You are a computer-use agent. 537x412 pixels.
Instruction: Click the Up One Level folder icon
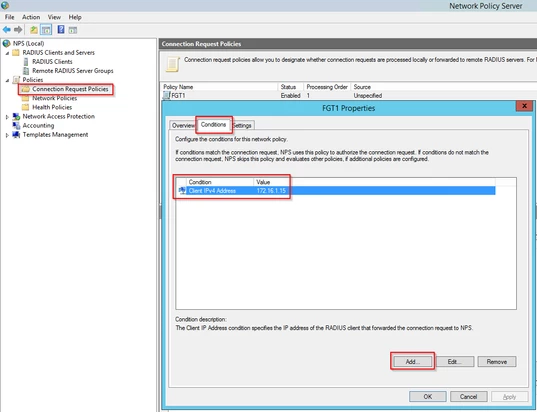(x=34, y=30)
